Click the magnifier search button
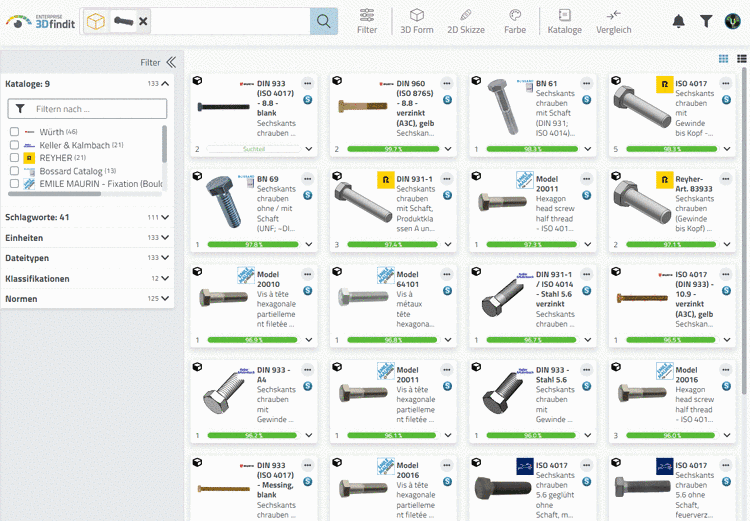Viewport: 750px width, 521px height. click(x=323, y=21)
